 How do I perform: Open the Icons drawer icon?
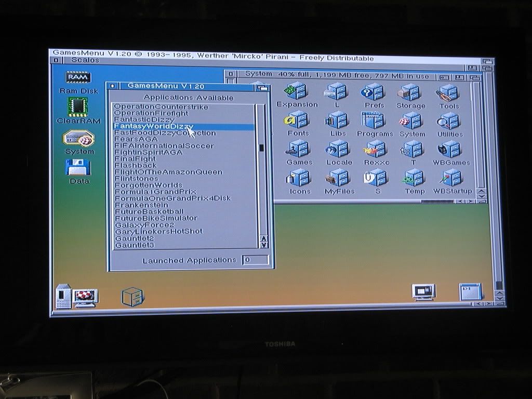click(x=299, y=178)
